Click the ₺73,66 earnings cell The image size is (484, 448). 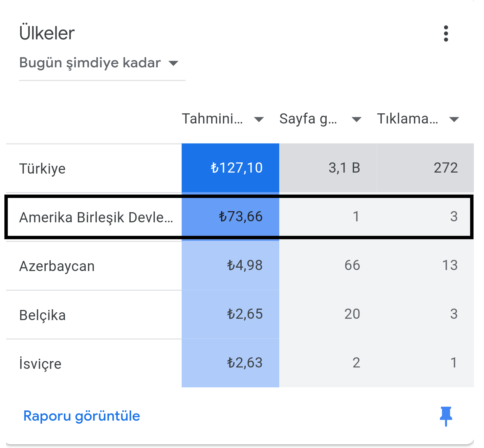point(230,217)
